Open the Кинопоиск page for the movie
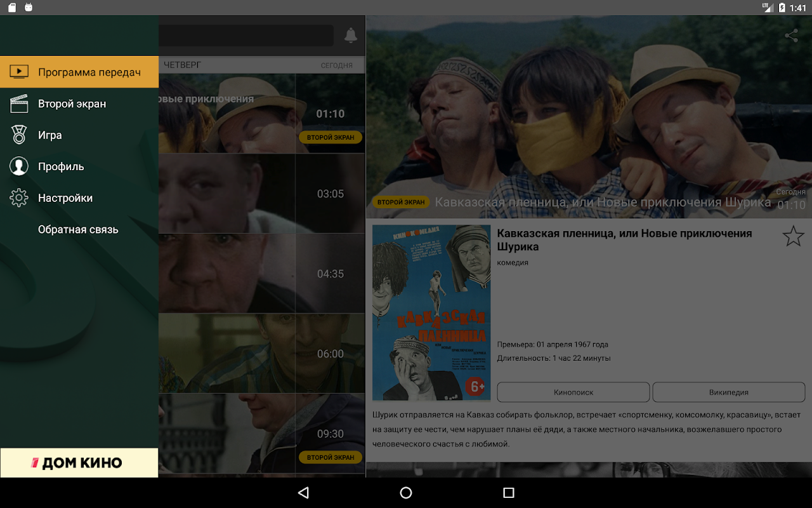This screenshot has width=812, height=508. pyautogui.click(x=573, y=392)
